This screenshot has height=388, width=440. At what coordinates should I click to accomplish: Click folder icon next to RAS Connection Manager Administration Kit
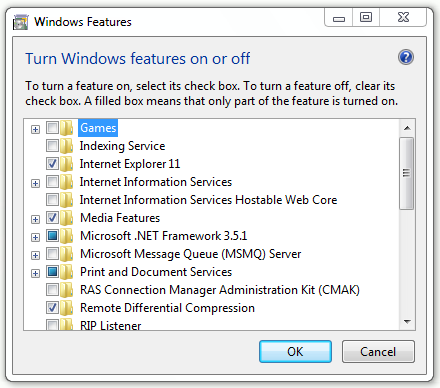point(67,290)
